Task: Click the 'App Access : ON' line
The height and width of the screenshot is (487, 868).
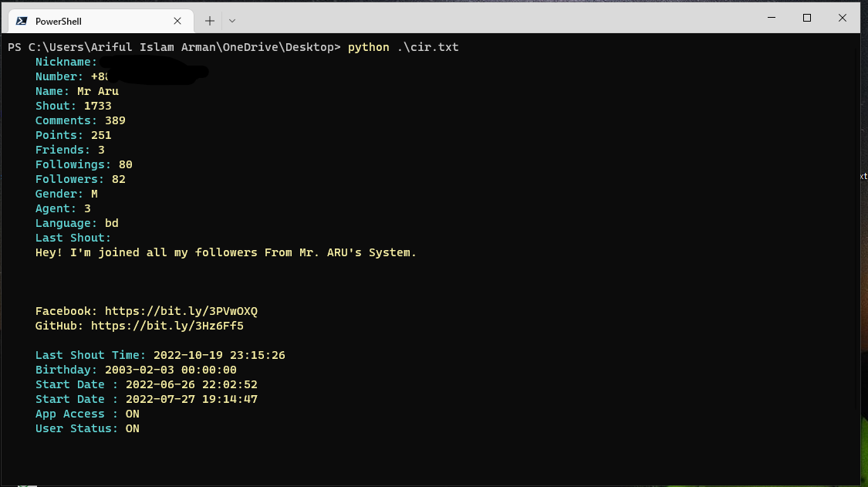Action: pyautogui.click(x=87, y=414)
